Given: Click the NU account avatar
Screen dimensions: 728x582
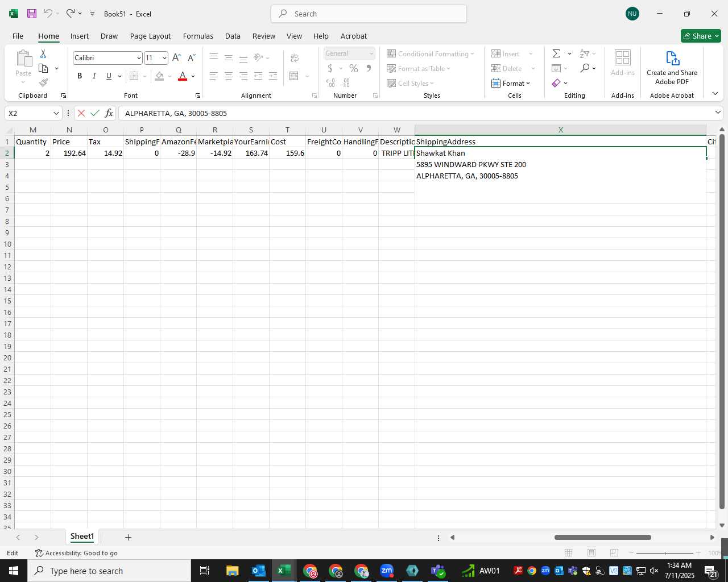Looking at the screenshot, I should [632, 14].
